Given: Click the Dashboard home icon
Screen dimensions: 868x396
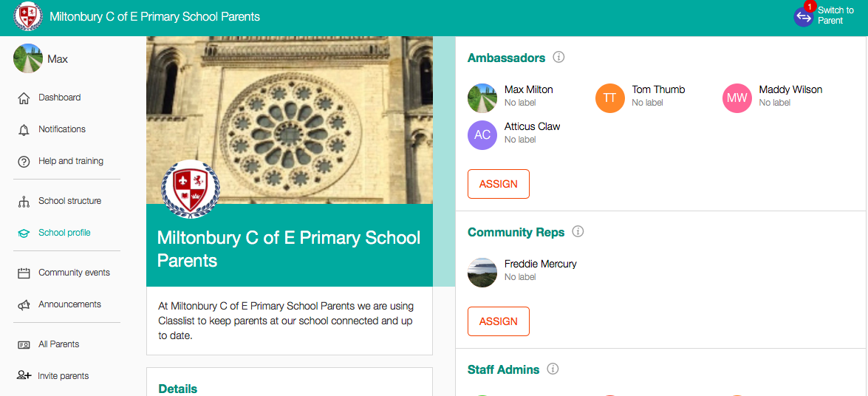Looking at the screenshot, I should (23, 98).
